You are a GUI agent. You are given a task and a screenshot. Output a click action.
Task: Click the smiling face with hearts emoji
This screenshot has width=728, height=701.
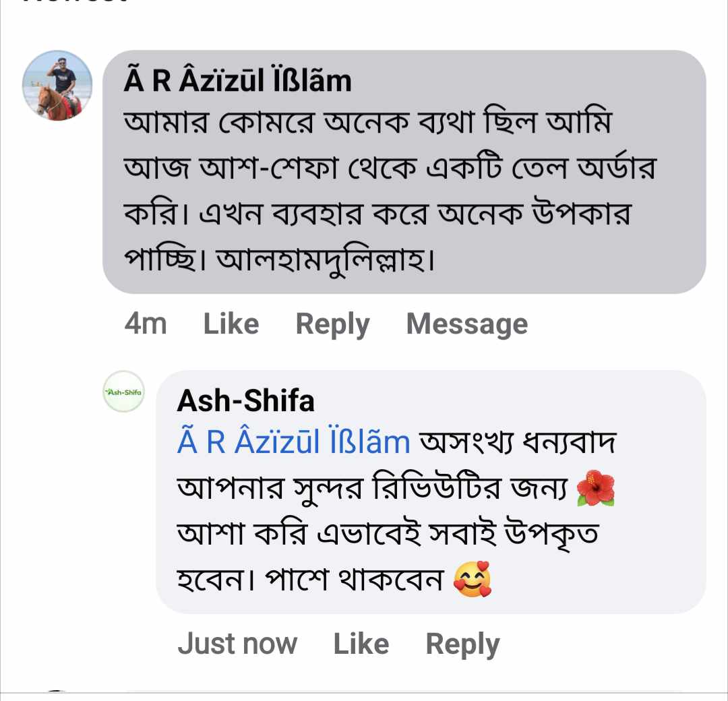tap(472, 579)
